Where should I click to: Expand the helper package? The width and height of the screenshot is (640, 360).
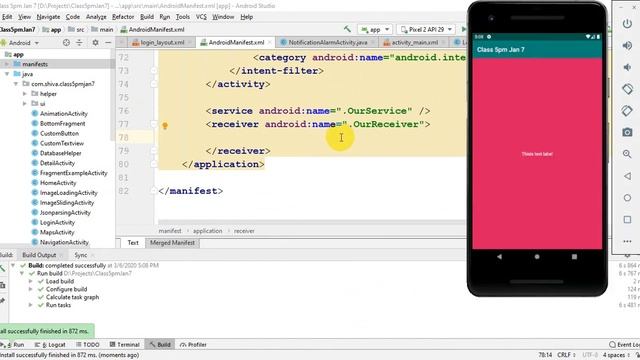point(24,93)
